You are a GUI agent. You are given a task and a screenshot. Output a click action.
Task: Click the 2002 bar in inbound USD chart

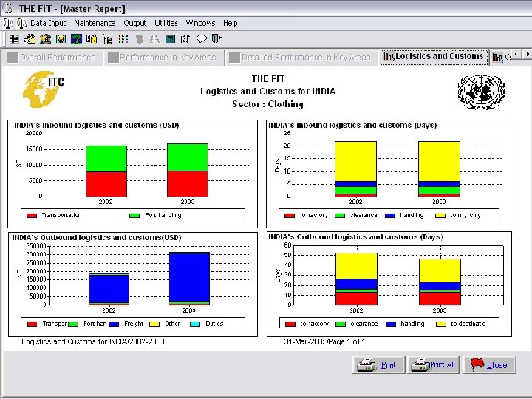106,171
